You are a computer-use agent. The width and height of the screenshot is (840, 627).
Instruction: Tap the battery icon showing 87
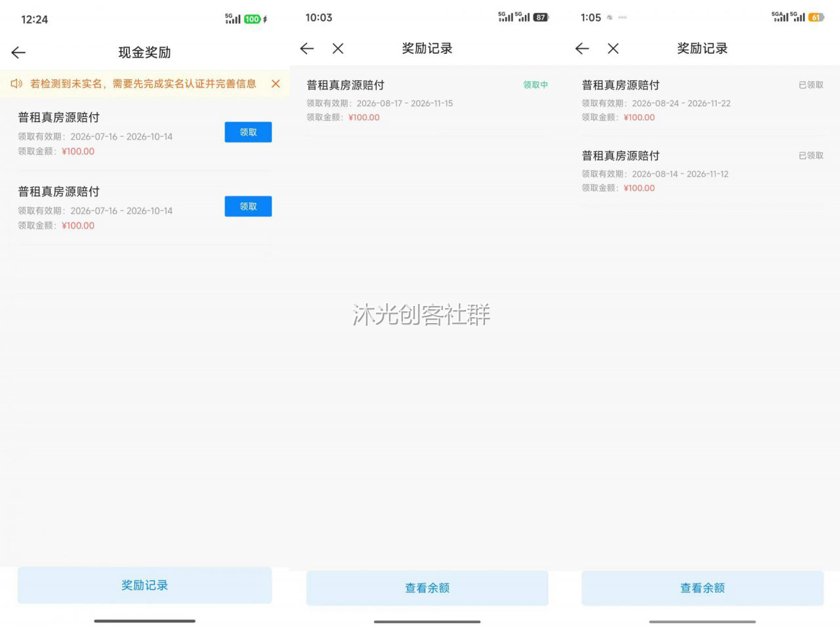(541, 17)
